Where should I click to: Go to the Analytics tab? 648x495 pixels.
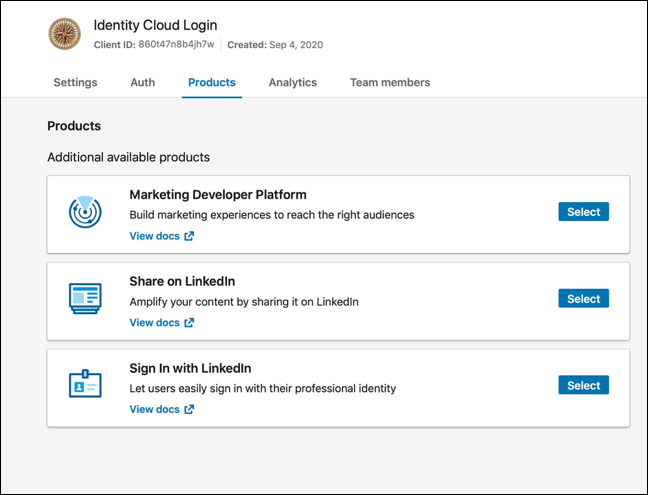[x=292, y=82]
